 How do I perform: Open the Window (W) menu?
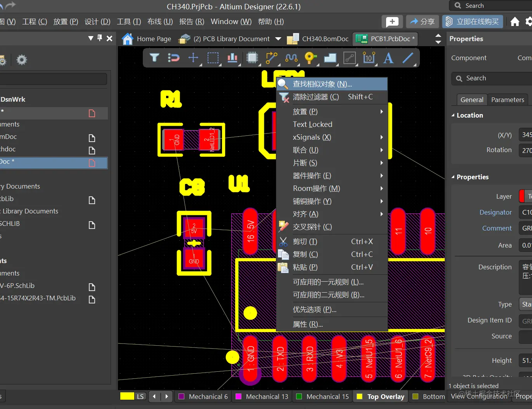(x=231, y=22)
